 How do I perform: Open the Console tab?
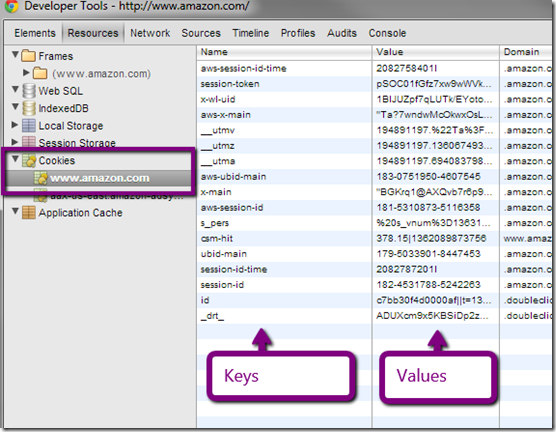[387, 33]
